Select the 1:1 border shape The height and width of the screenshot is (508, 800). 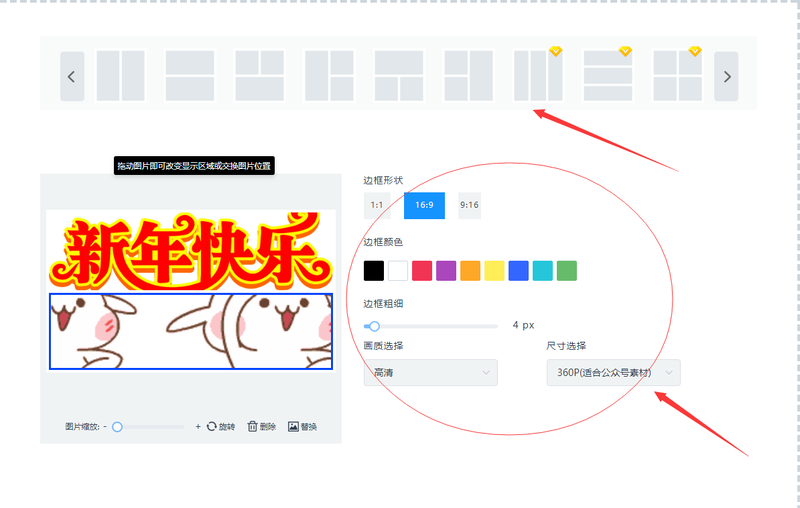point(377,205)
